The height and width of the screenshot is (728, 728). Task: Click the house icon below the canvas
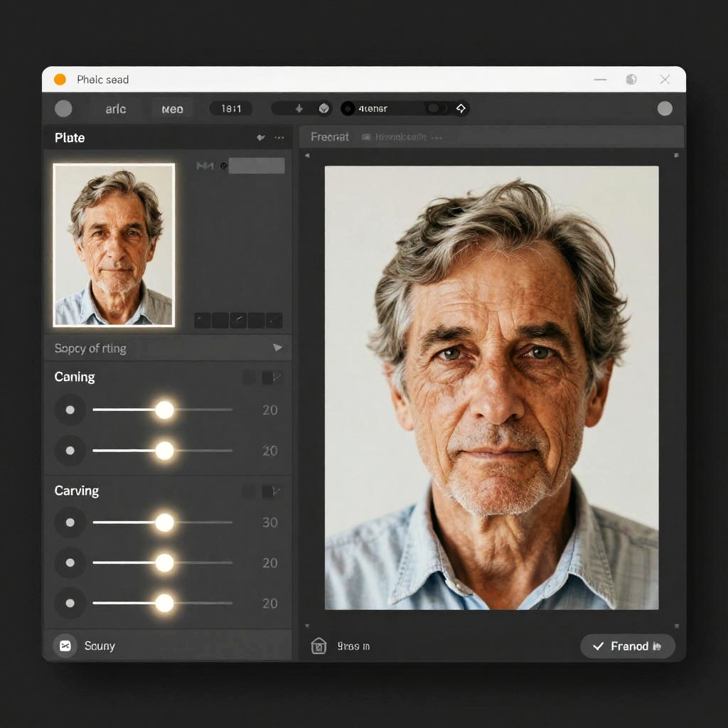click(318, 646)
